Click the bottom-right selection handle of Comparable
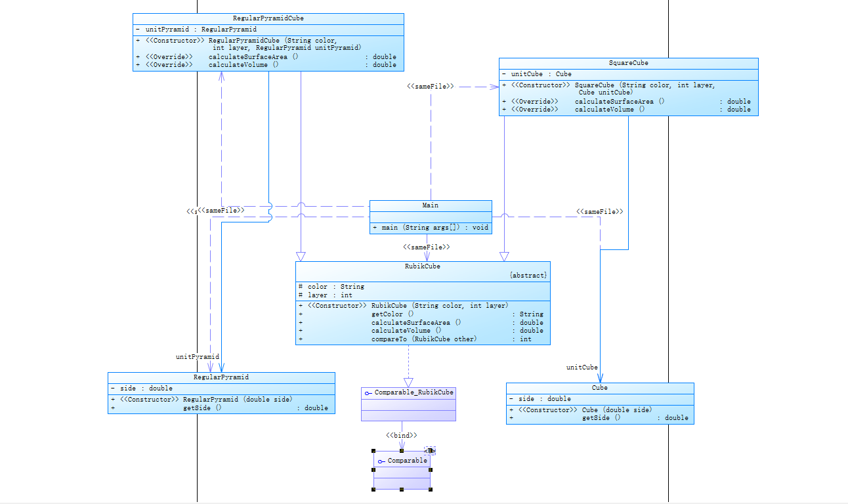 tap(431, 490)
